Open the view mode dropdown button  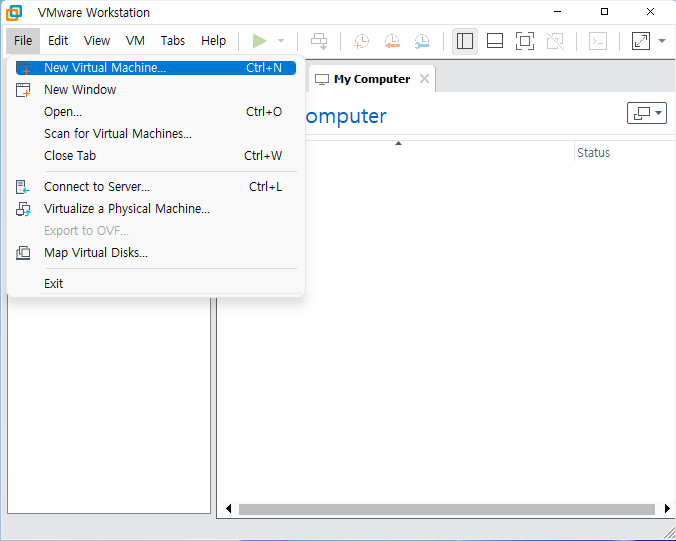[x=647, y=113]
